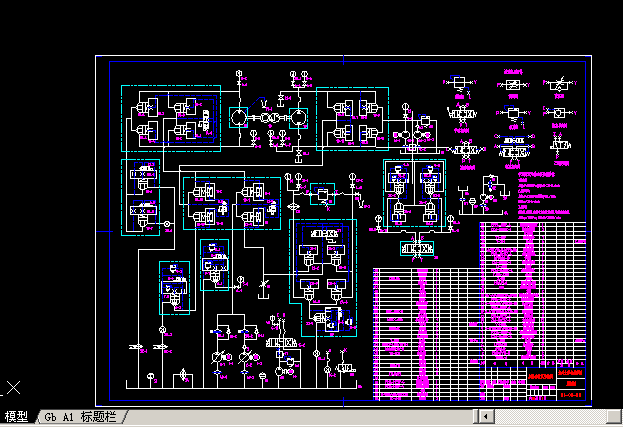
Task: Click the horizontal scrollbar left arrow
Action: 486,417
